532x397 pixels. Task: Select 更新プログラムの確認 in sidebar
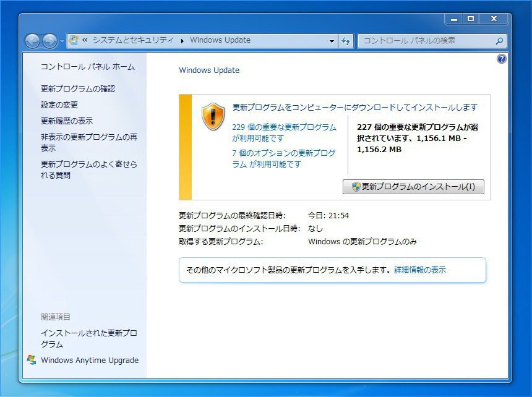[78, 89]
